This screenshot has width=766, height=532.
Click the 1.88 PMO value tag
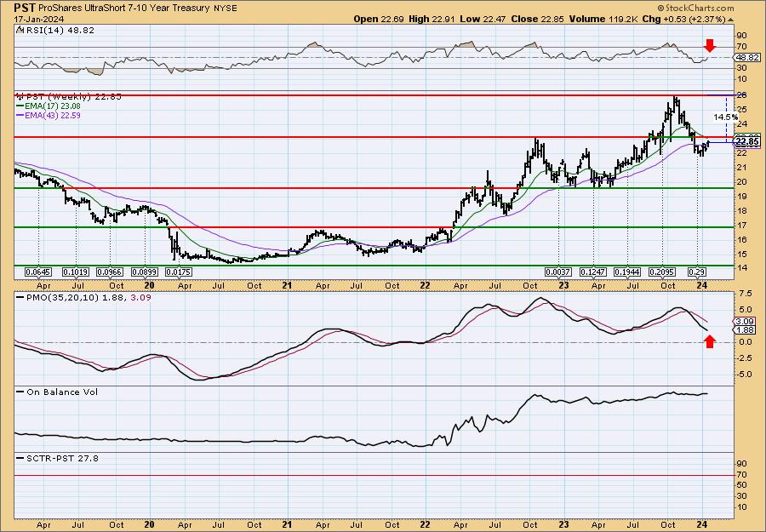[x=743, y=330]
